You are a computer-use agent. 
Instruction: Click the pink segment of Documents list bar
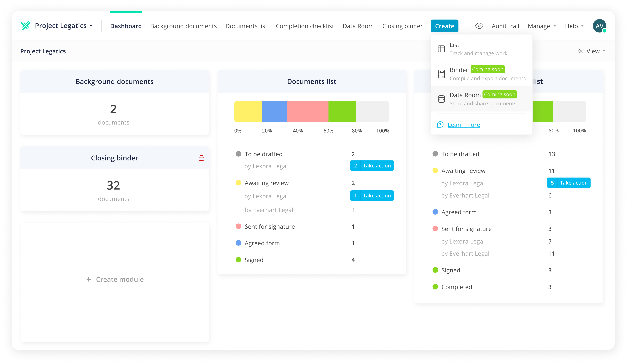point(307,112)
